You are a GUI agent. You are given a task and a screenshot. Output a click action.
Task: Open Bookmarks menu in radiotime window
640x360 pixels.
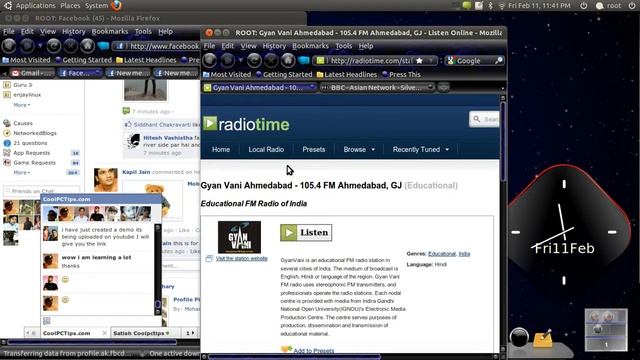[x=310, y=46]
